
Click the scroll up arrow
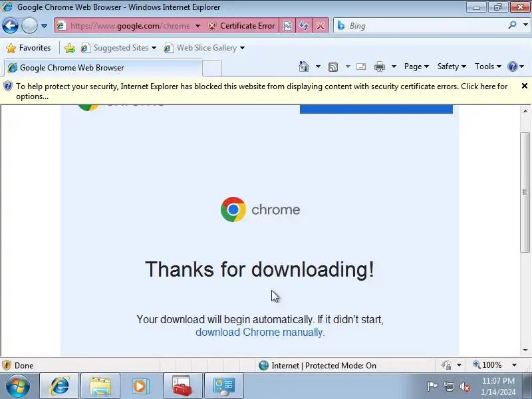[x=525, y=111]
